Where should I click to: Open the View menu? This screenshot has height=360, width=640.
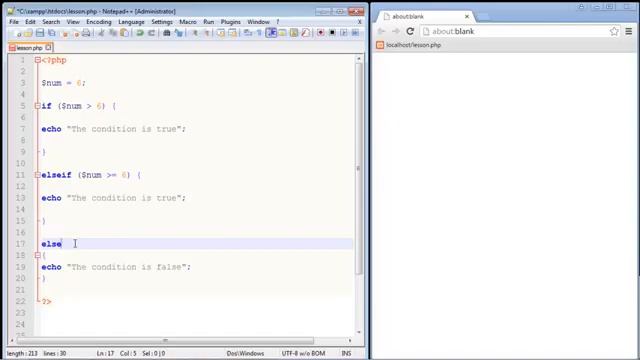(x=73, y=22)
